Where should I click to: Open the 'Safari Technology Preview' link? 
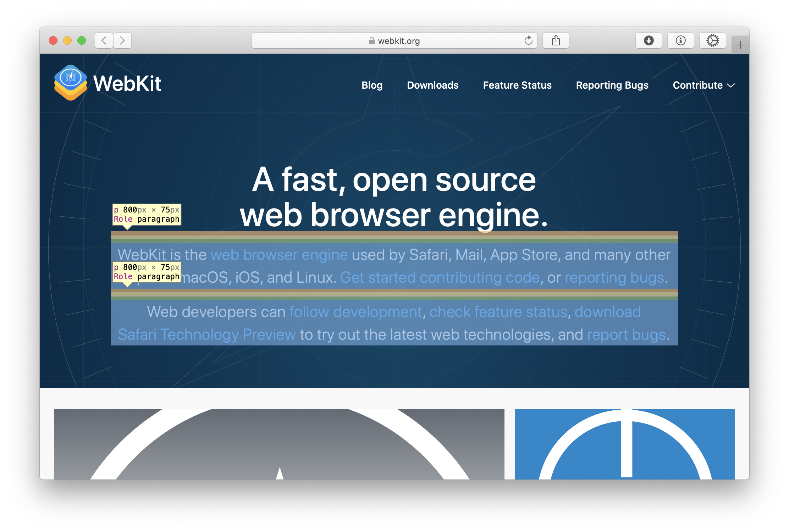coord(206,334)
